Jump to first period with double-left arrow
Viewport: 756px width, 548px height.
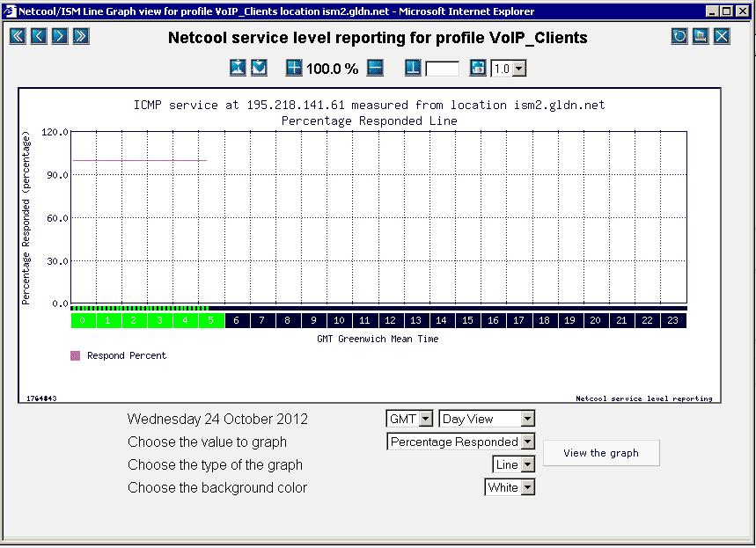point(18,36)
